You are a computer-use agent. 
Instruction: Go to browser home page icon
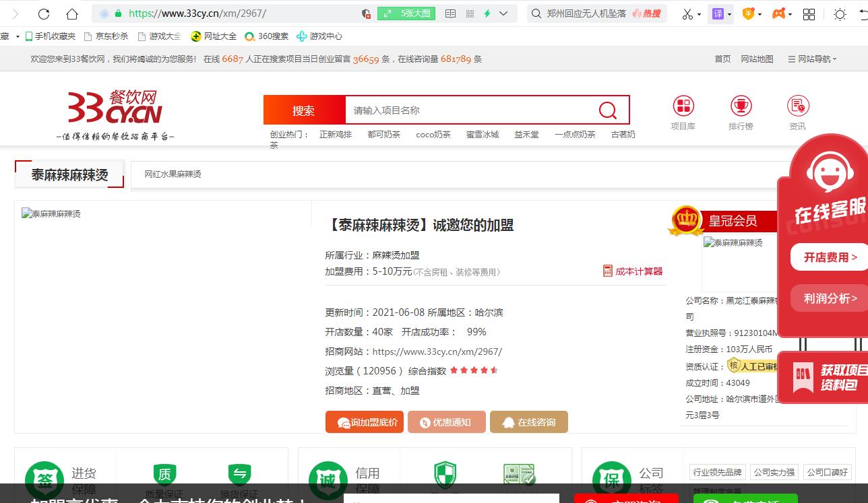tap(72, 13)
